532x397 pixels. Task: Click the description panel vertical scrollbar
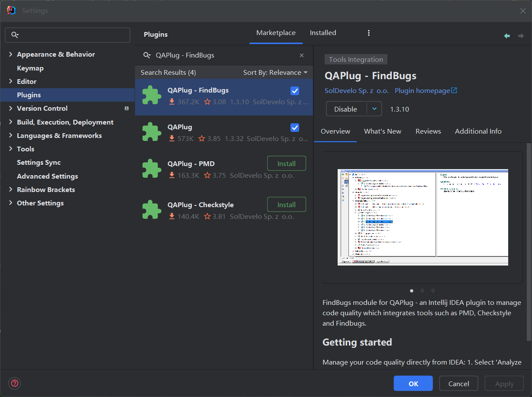[x=529, y=242]
